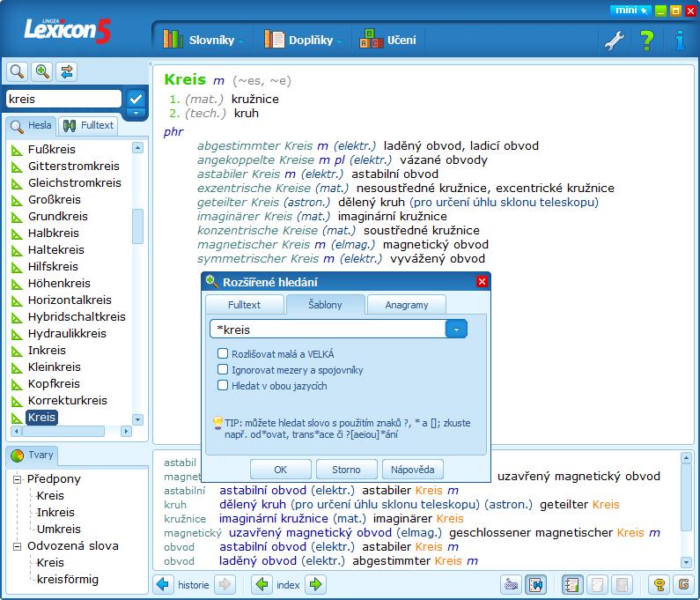Open the Doplňky menu
Image resolution: width=700 pixels, height=600 pixels.
(x=311, y=40)
